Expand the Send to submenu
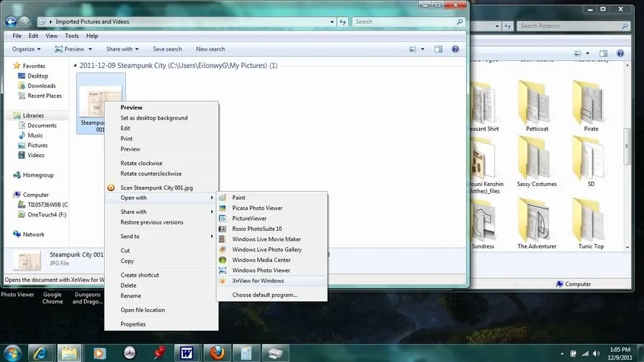Screen dimensions: 644x362 [x=161, y=237]
